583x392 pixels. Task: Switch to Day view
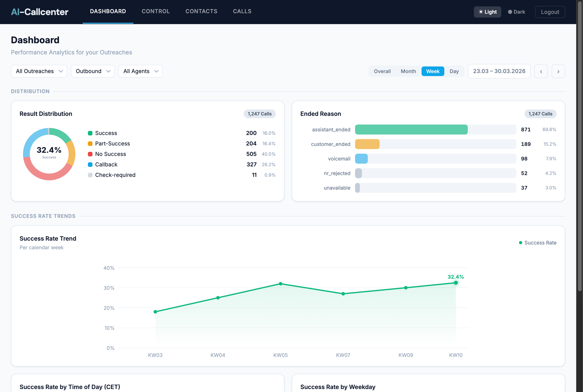pos(454,71)
